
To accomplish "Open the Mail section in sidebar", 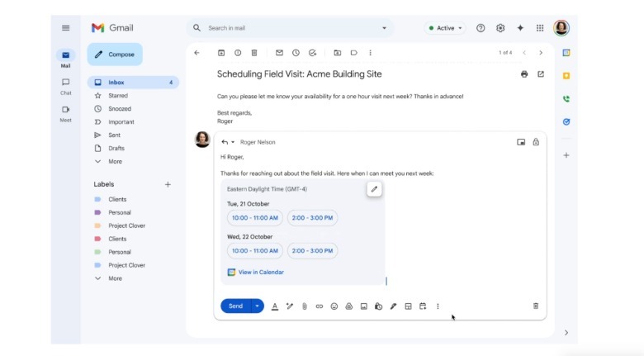I will click(66, 59).
